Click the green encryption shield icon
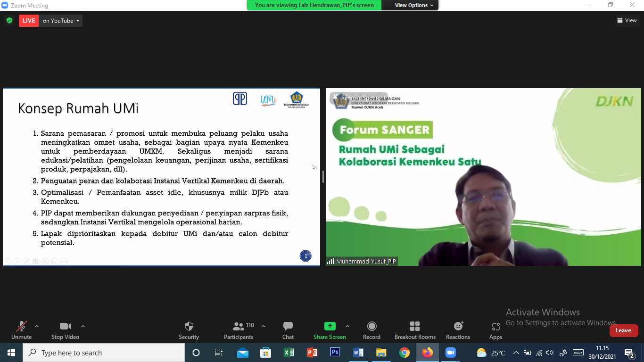Screen dimensions: 644x362 (9, 20)
